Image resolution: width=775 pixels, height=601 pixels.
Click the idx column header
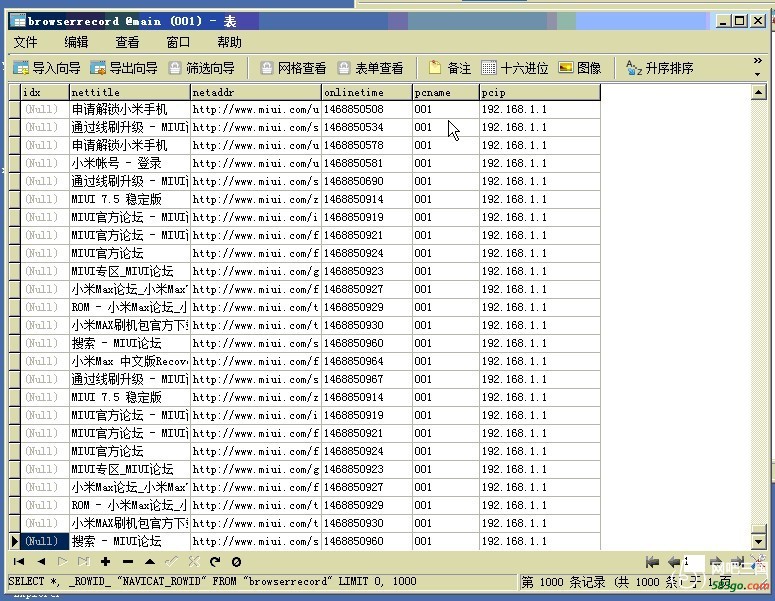tap(45, 92)
